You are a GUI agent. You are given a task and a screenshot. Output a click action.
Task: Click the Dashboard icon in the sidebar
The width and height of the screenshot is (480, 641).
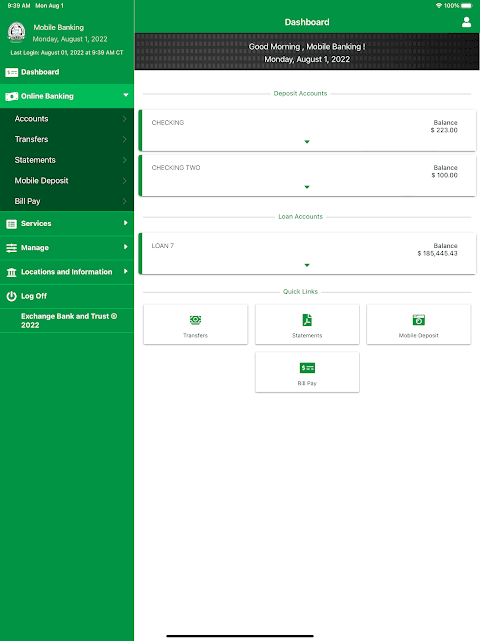(11, 72)
